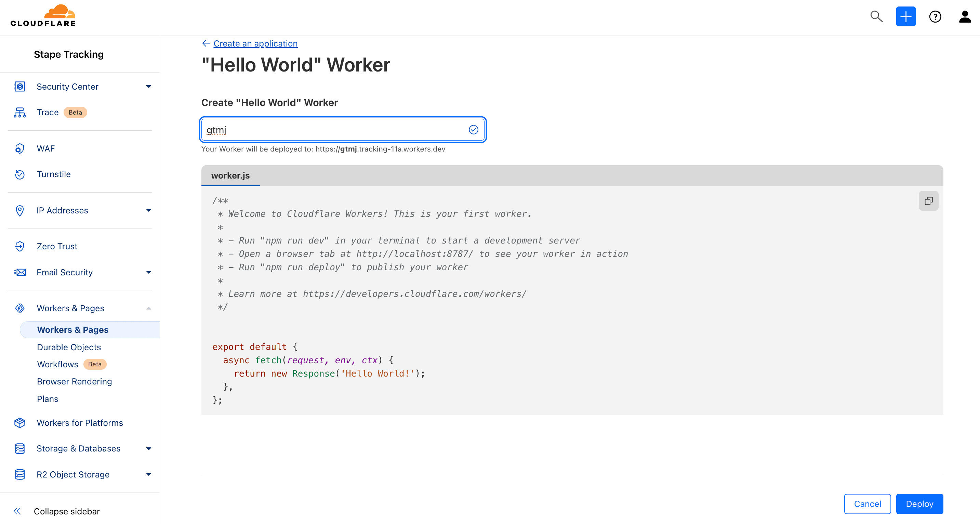The width and height of the screenshot is (980, 524).
Task: Click the back arrow beside Create an application
Action: (206, 43)
